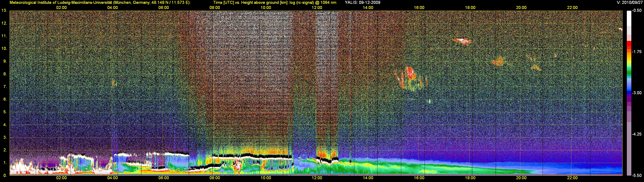Pick the white band of the color scale

pyautogui.click(x=629, y=18)
